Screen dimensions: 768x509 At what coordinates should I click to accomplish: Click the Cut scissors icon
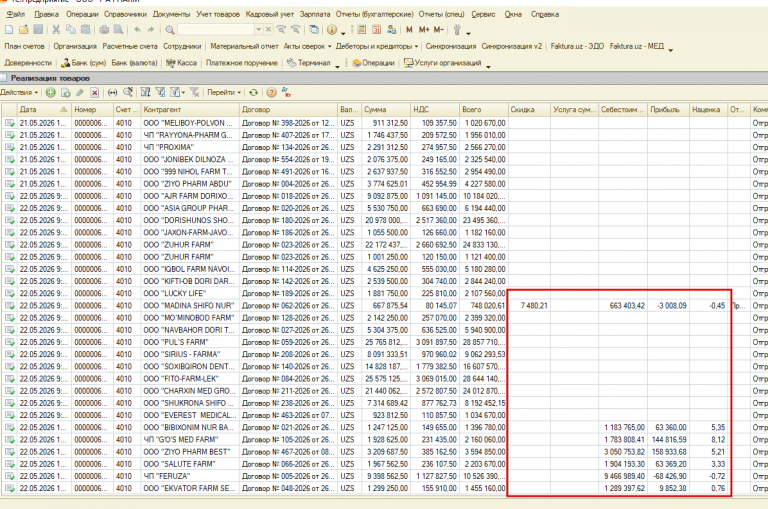pyautogui.click(x=56, y=30)
